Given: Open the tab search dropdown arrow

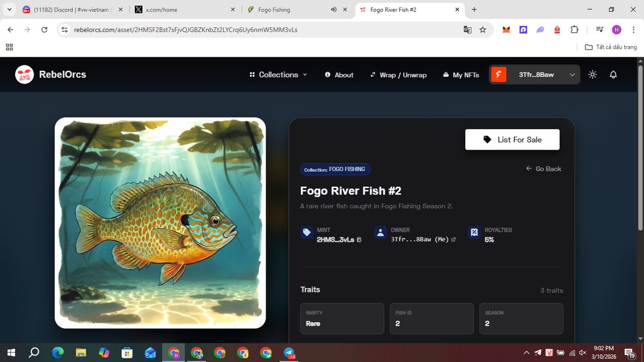Looking at the screenshot, I should pyautogui.click(x=9, y=10).
